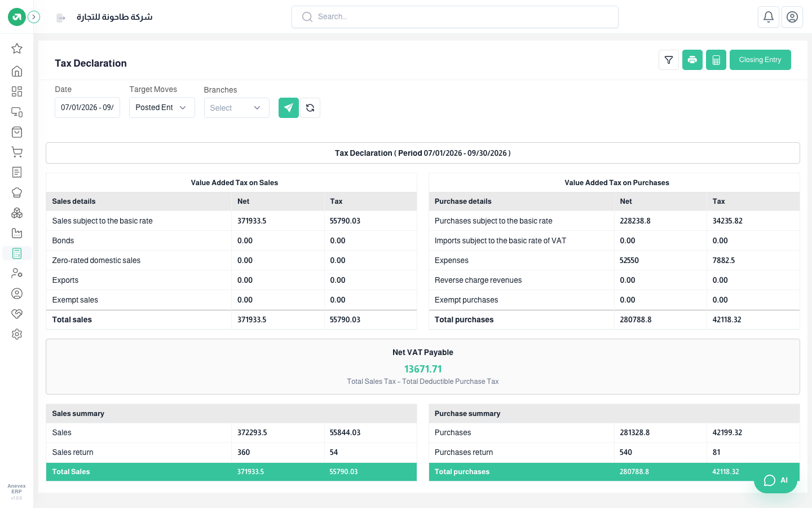Focus the Search input field
The image size is (812, 508).
(x=455, y=17)
